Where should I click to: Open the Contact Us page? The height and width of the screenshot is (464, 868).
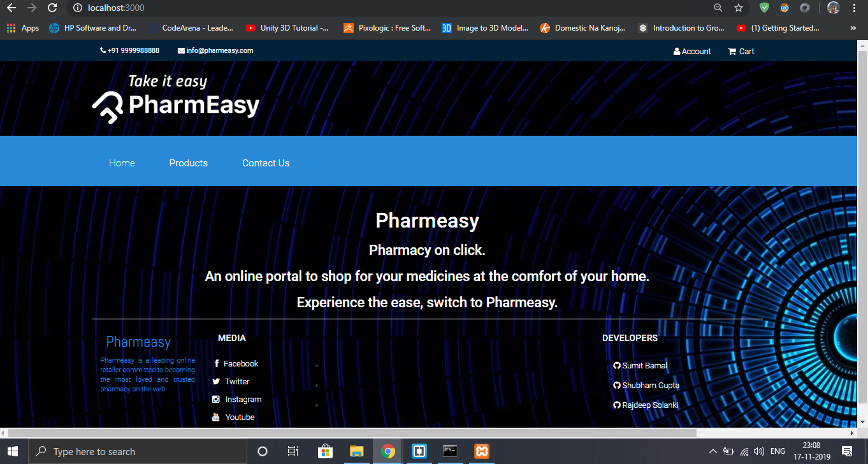click(x=266, y=163)
